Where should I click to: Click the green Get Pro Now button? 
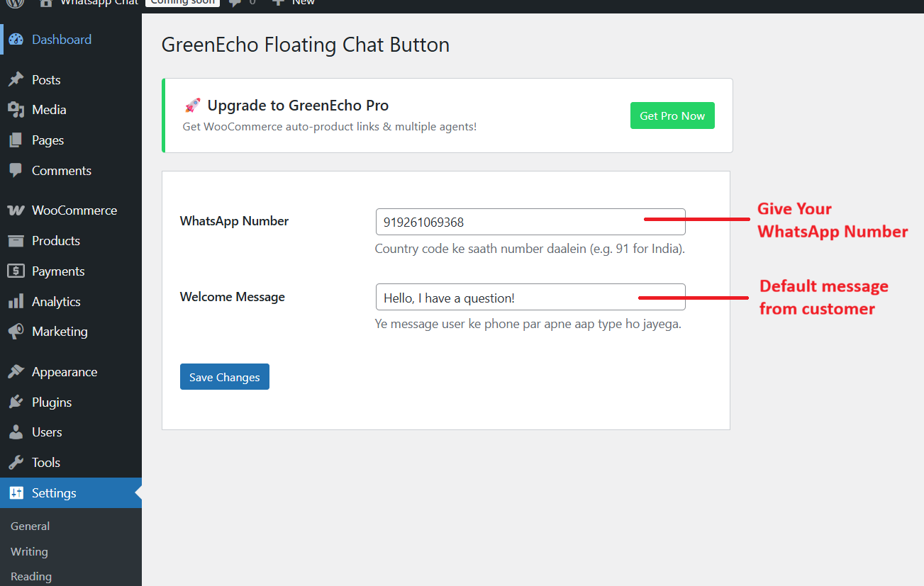pos(672,115)
